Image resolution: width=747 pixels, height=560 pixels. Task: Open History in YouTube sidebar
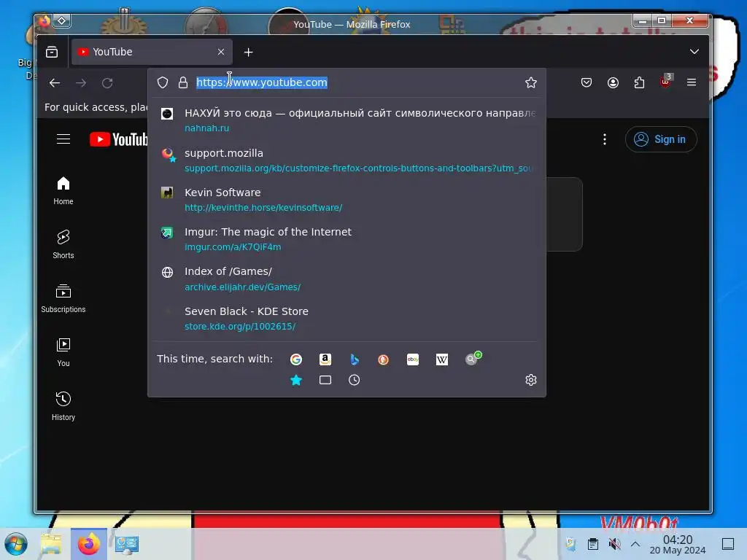pyautogui.click(x=63, y=406)
